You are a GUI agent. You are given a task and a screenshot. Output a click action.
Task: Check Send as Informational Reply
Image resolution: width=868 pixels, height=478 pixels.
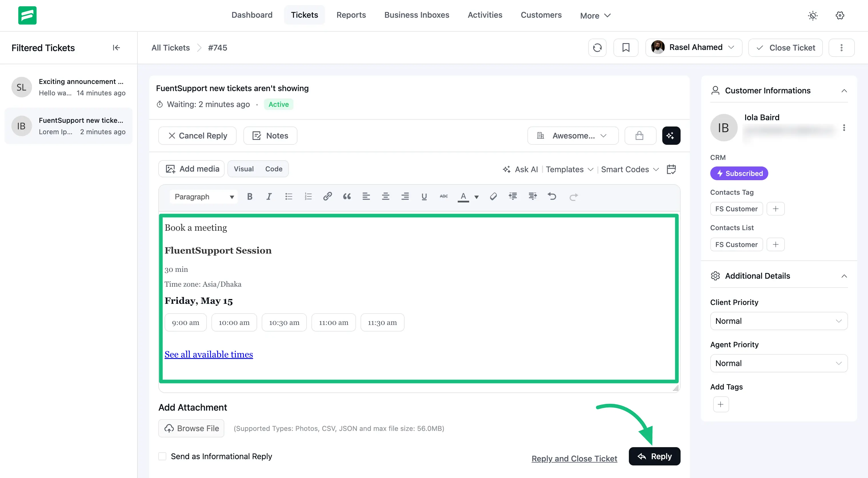click(162, 456)
